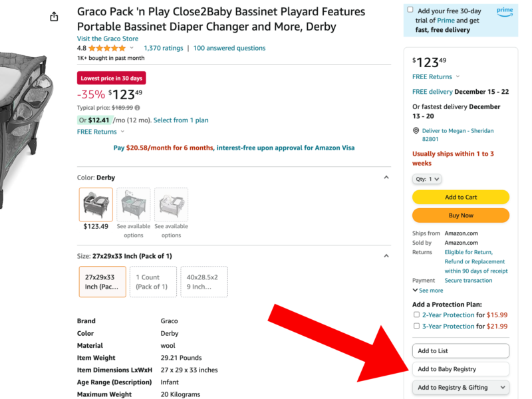Image resolution: width=532 pixels, height=399 pixels.
Task: Collapse the Color section chevron
Action: (x=386, y=178)
